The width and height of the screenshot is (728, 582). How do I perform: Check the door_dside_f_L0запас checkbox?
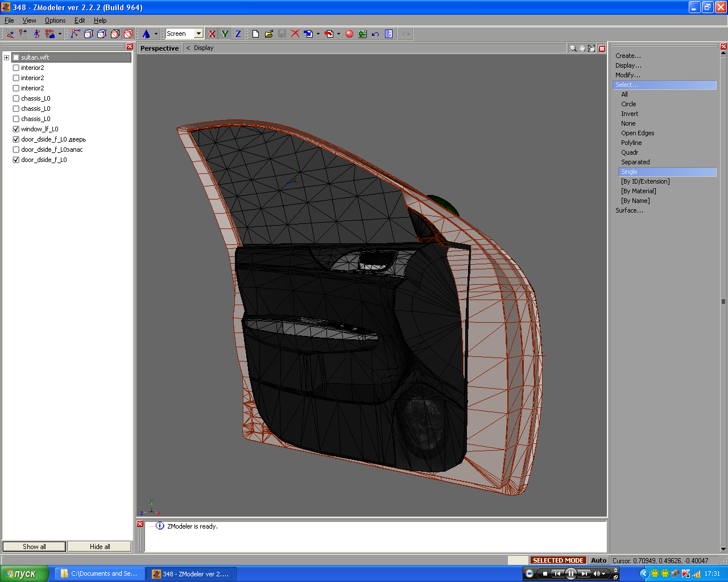point(16,149)
